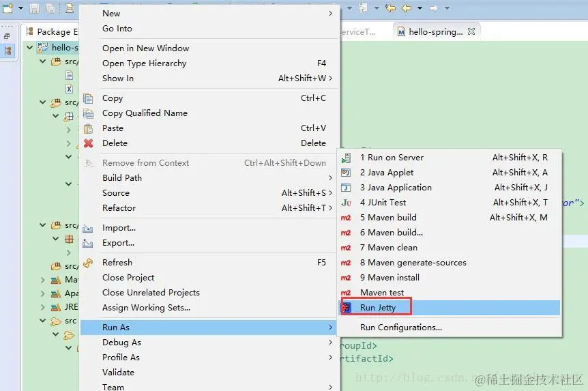
Task: Click the New wizard toolbar icon
Action: (x=8, y=8)
